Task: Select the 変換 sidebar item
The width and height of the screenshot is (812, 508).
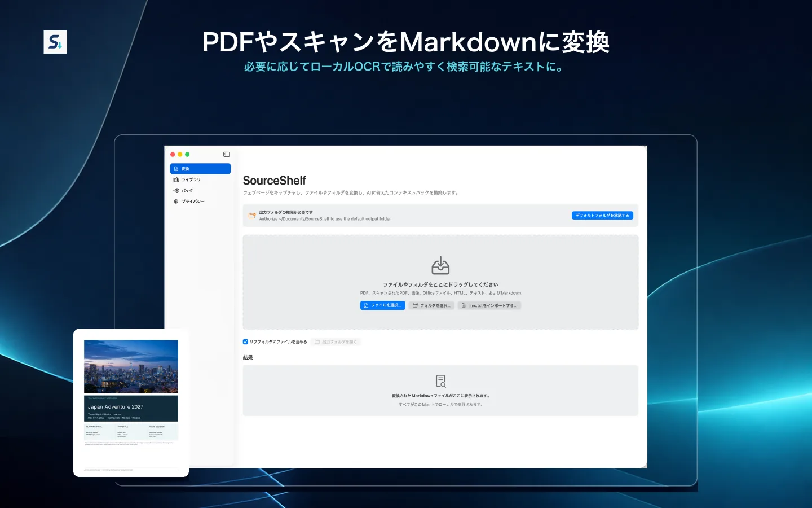Action: tap(200, 169)
